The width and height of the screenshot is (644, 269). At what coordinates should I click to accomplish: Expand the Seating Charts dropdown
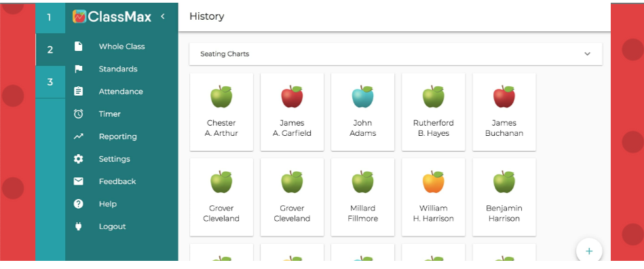pos(396,54)
